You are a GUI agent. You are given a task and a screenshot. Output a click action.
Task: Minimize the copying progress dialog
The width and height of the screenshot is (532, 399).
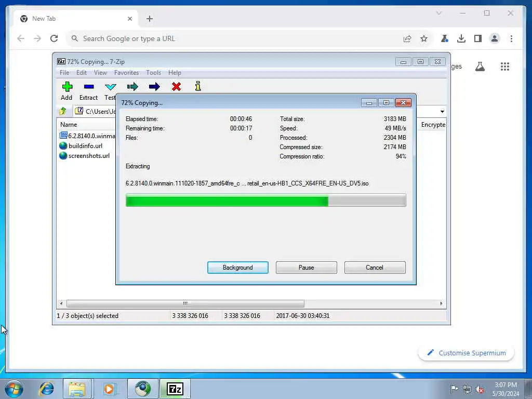pos(369,102)
